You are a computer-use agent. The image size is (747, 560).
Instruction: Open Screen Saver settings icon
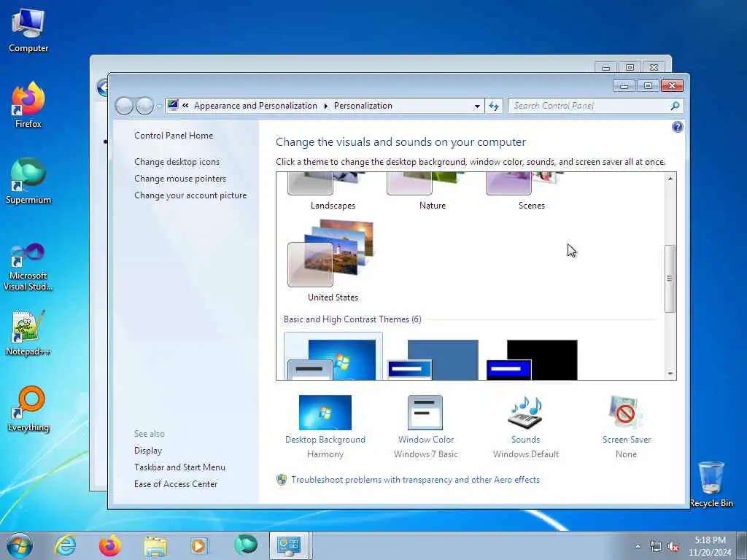625,413
